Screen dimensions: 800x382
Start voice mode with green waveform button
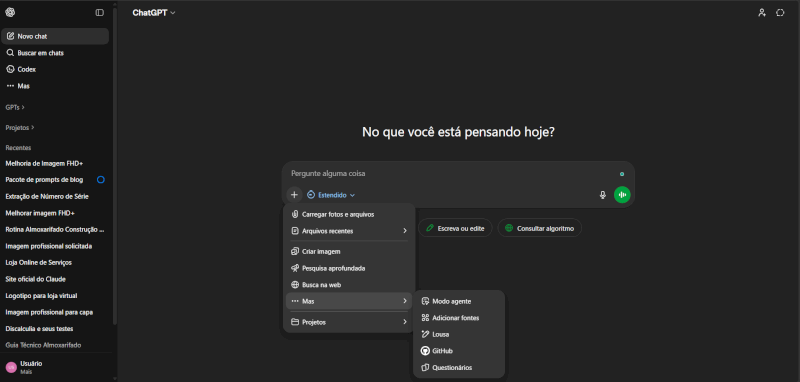tap(622, 195)
